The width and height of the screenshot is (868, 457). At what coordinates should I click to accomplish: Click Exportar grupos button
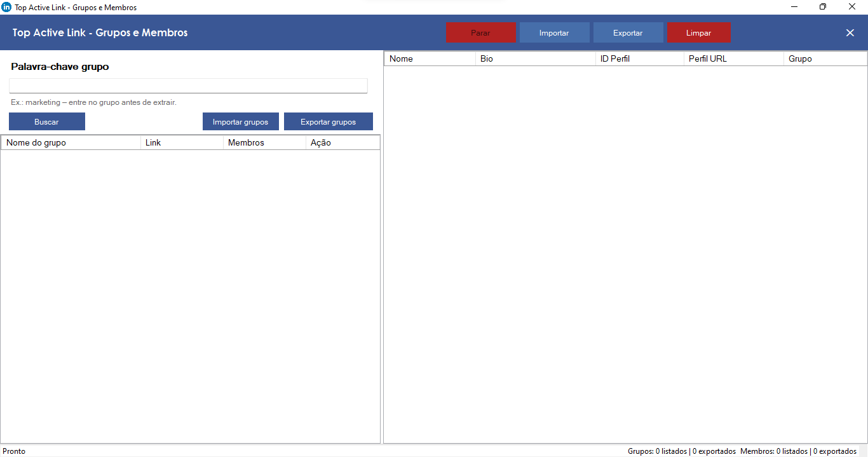pyautogui.click(x=328, y=121)
